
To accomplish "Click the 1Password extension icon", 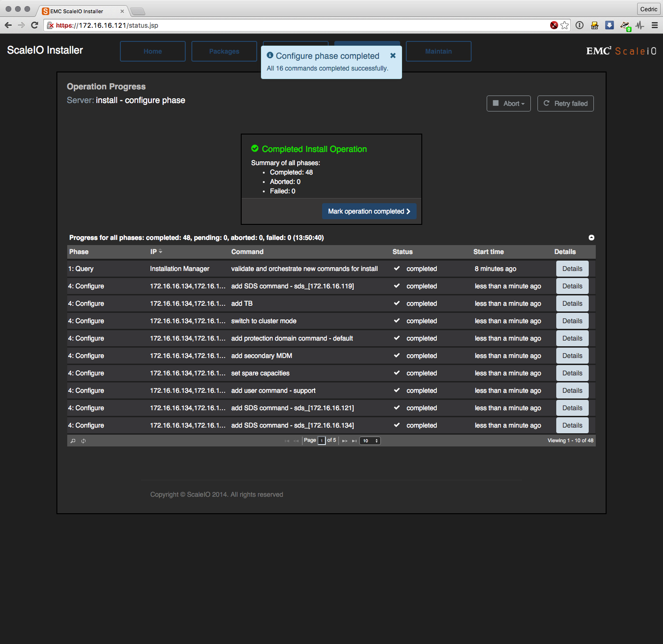I will [x=579, y=25].
